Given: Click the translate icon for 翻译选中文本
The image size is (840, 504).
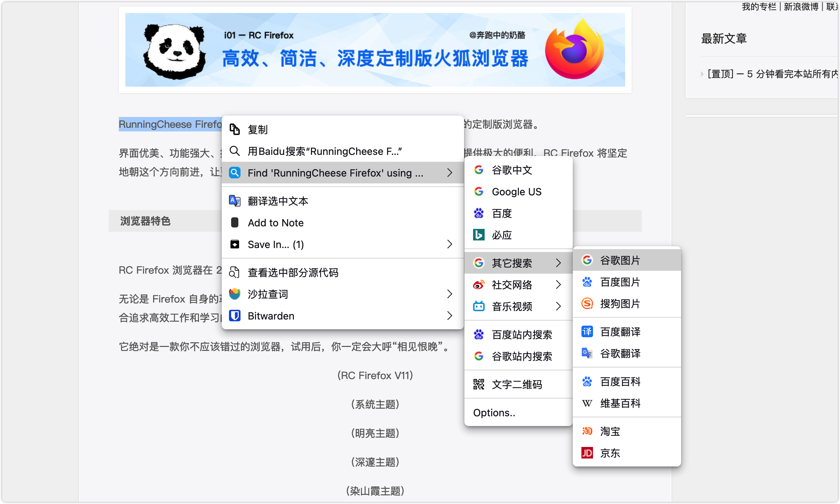Looking at the screenshot, I should pyautogui.click(x=235, y=201).
